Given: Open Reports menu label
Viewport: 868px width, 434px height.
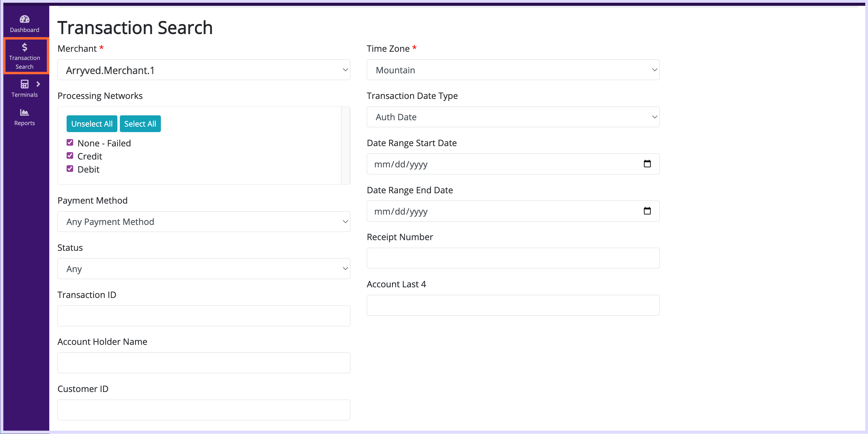Looking at the screenshot, I should [x=24, y=123].
